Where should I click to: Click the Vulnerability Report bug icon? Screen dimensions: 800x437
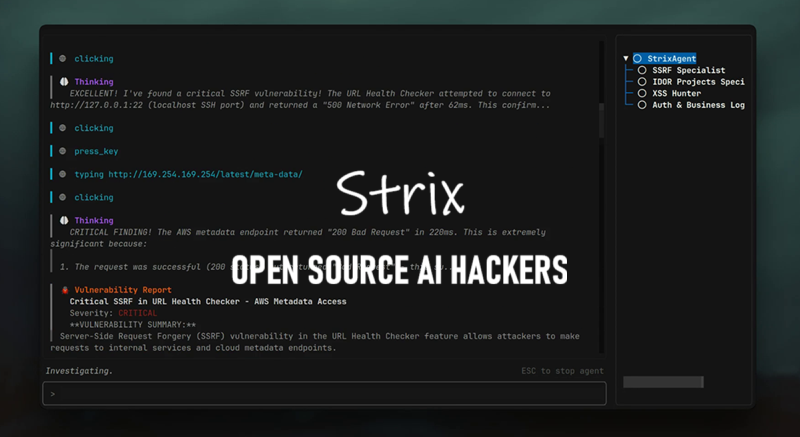point(65,290)
